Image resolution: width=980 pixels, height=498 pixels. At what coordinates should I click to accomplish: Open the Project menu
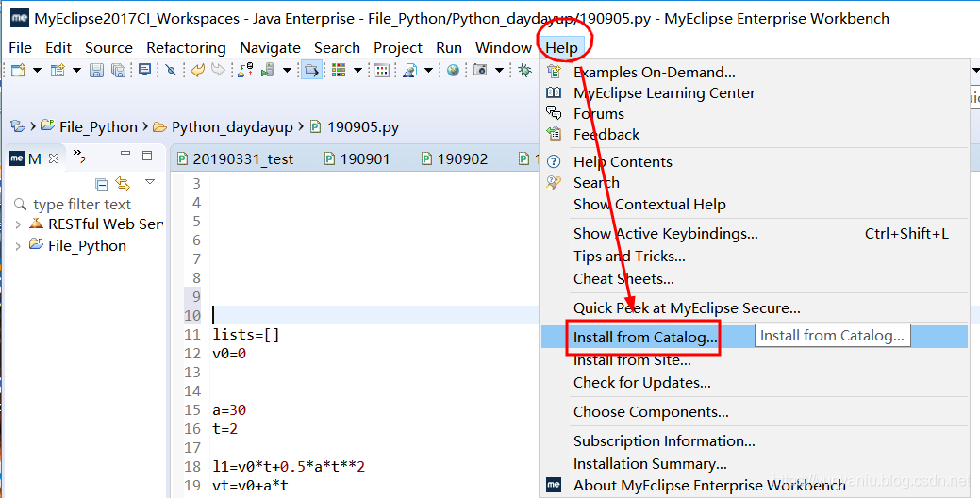[398, 48]
